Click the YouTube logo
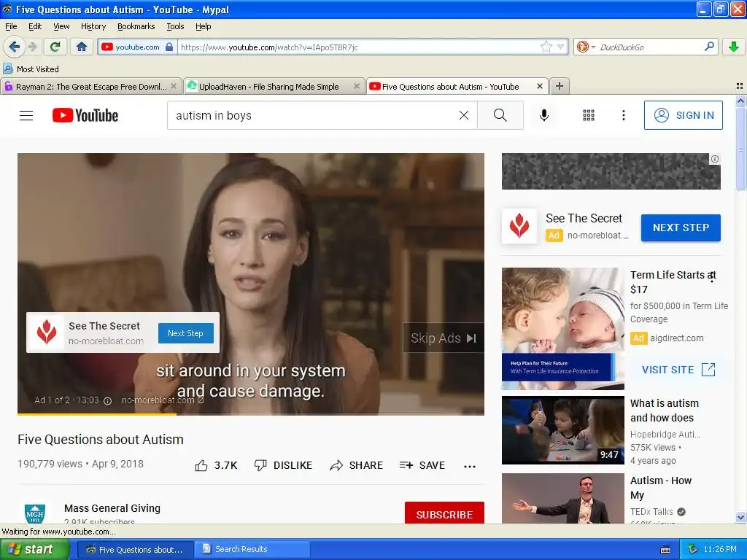Viewport: 747px width, 560px height. 85,115
